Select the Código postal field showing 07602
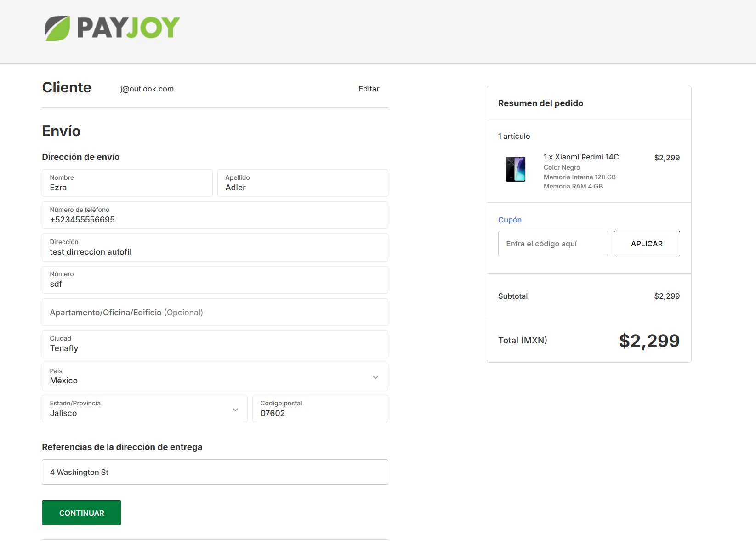 [x=320, y=409]
